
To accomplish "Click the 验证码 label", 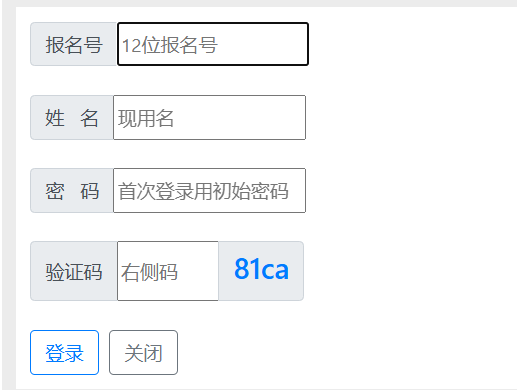I will [x=74, y=271].
